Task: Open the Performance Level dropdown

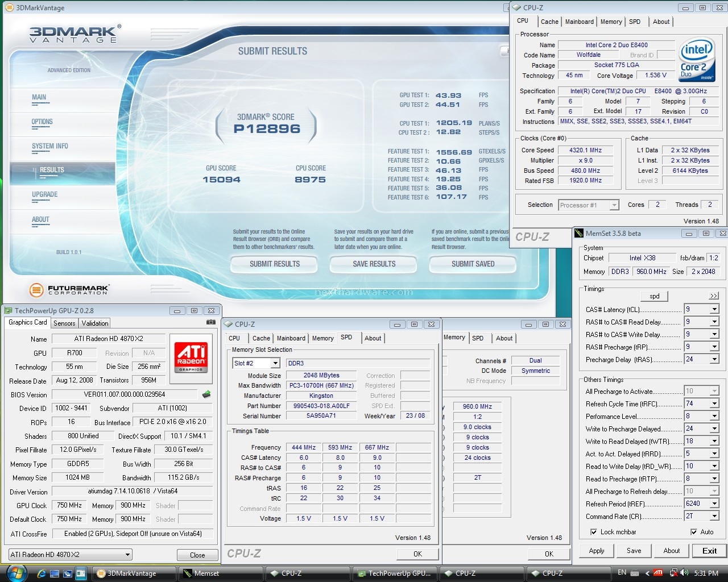Action: 714,416
